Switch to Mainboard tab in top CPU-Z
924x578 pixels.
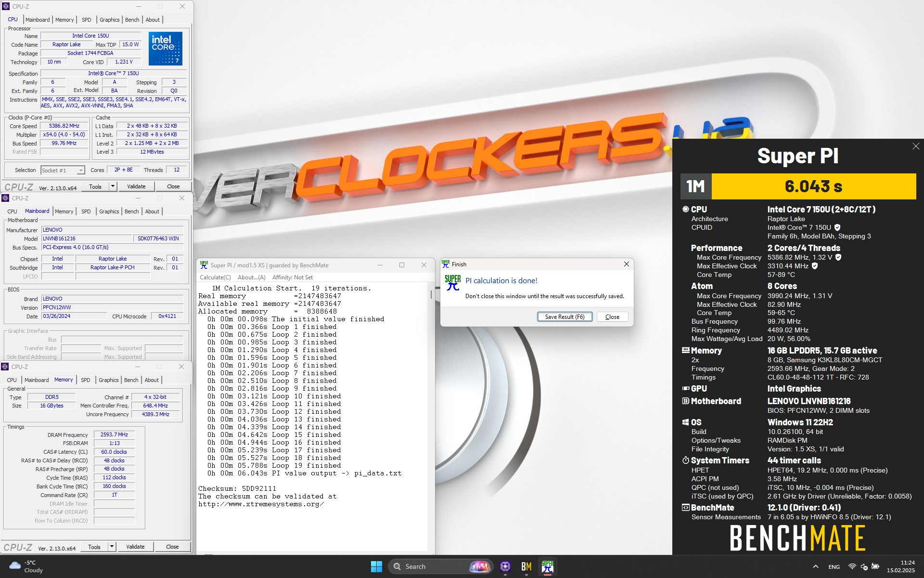38,20
